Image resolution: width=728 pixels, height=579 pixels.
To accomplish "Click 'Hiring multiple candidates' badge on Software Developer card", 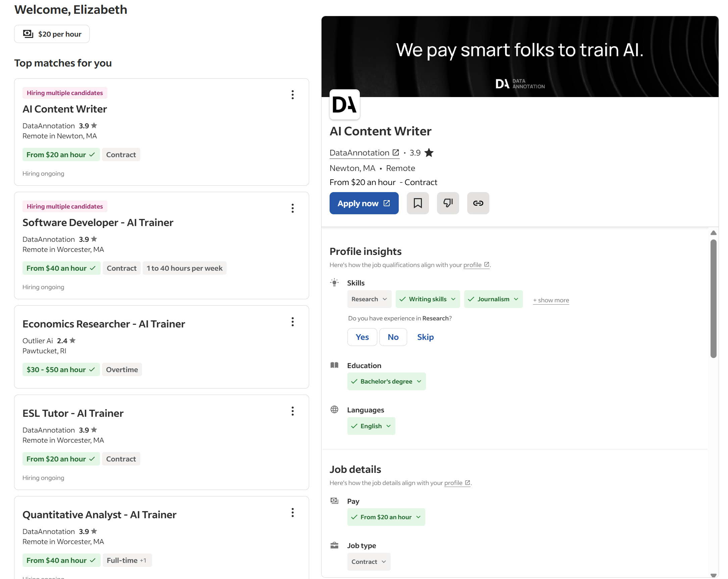I will [65, 206].
